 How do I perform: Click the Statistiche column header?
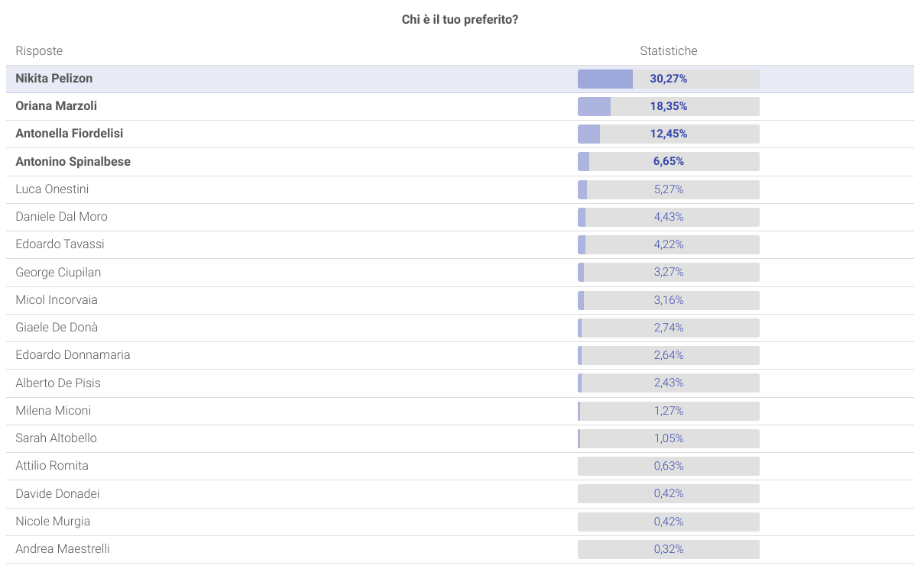pos(669,51)
